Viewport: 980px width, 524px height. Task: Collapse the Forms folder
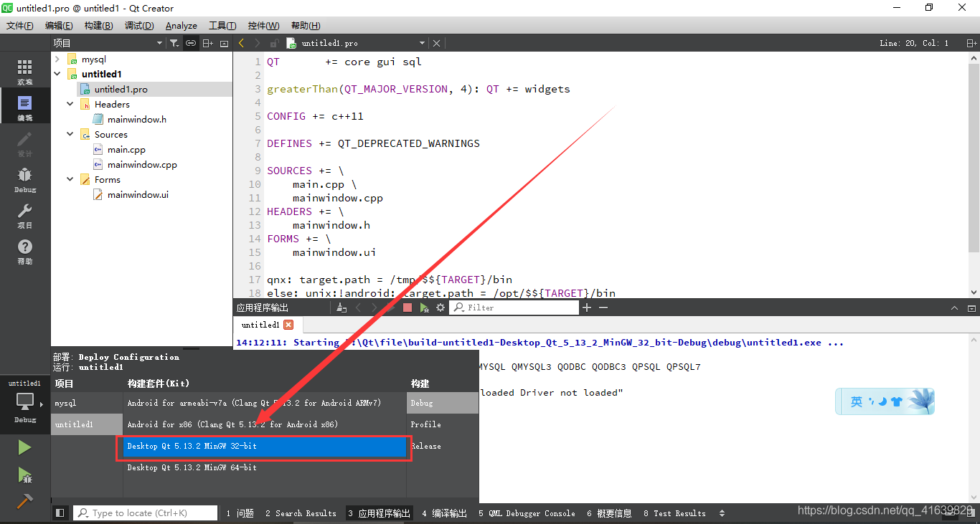70,179
